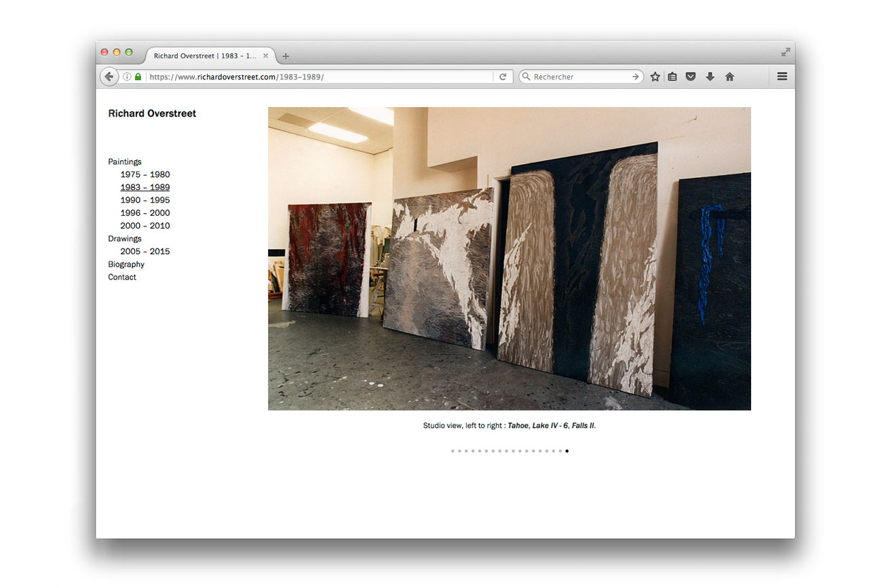Click the page reload icon

click(503, 77)
